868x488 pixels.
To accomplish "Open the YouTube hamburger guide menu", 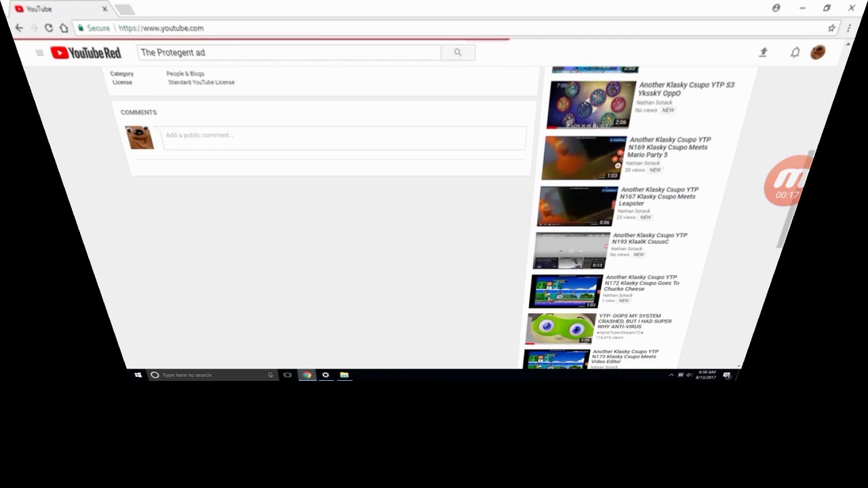I will (x=39, y=53).
